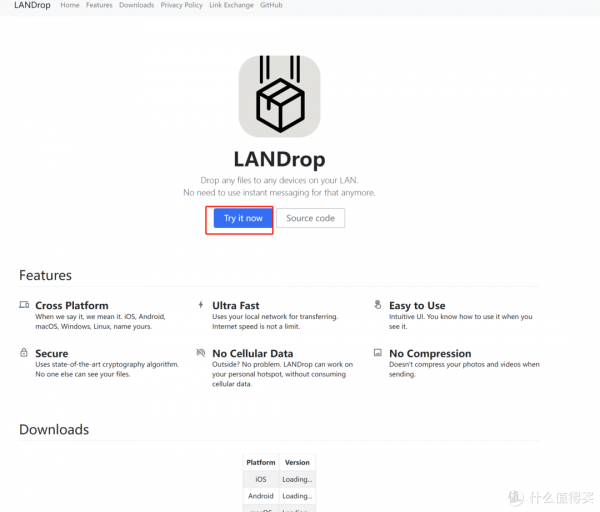Click the LANDrop brand in navbar
The image size is (600, 512).
coord(33,6)
